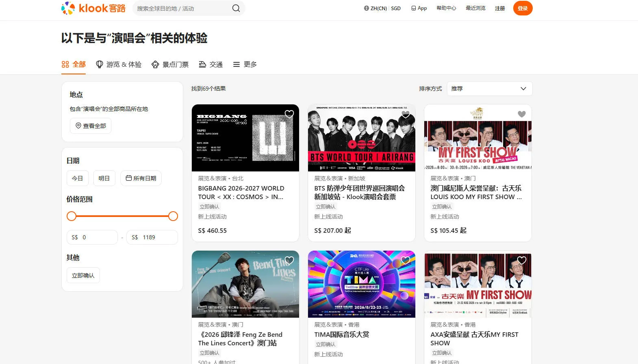Viewport: 638px width, 364px height.
Task: Open TIMA国际音乐大赏 title
Action: 342,335
